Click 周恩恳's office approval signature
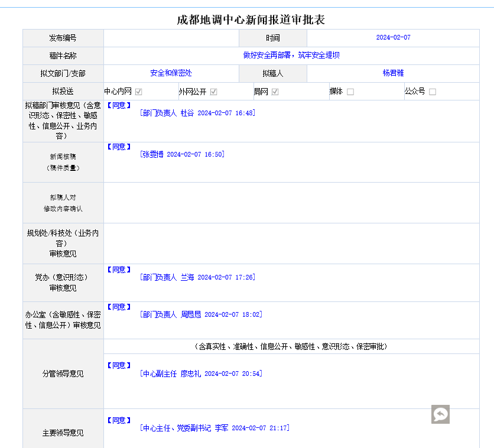The image size is (494, 448). (x=201, y=314)
